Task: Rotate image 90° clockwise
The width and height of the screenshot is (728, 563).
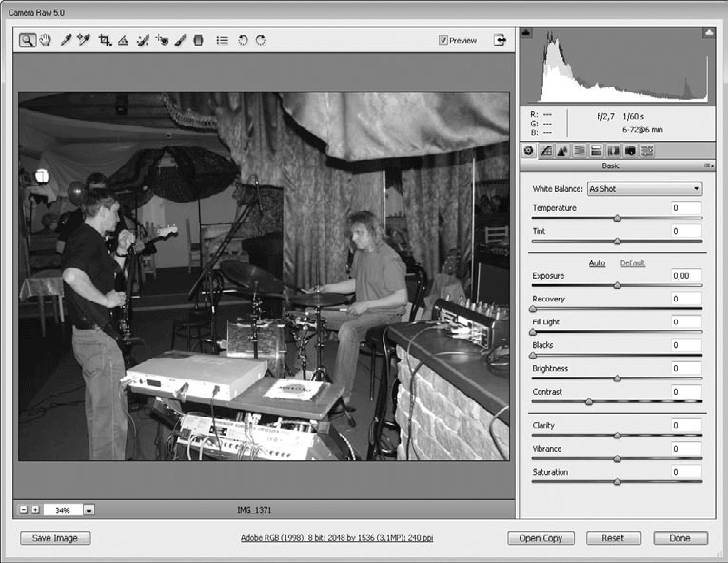Action: [x=261, y=40]
